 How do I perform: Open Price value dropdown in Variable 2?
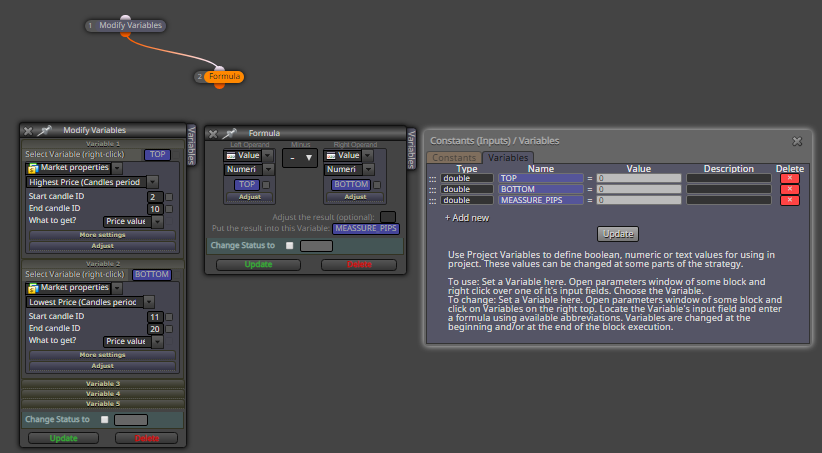[x=158, y=342]
